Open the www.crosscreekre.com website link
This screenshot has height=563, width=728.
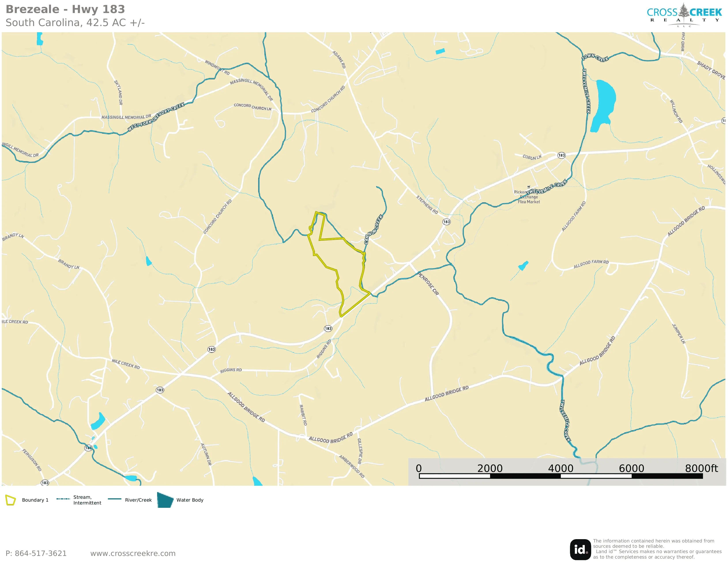click(133, 553)
